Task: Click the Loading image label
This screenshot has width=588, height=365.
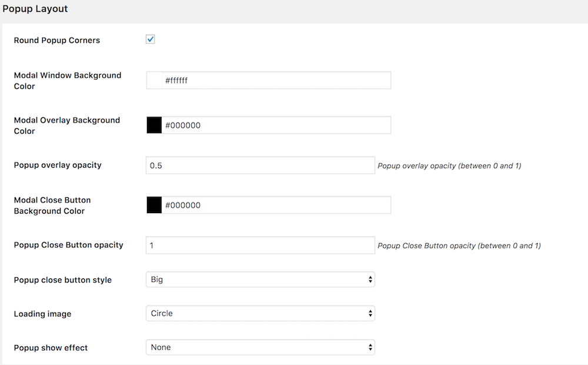Action: tap(42, 314)
